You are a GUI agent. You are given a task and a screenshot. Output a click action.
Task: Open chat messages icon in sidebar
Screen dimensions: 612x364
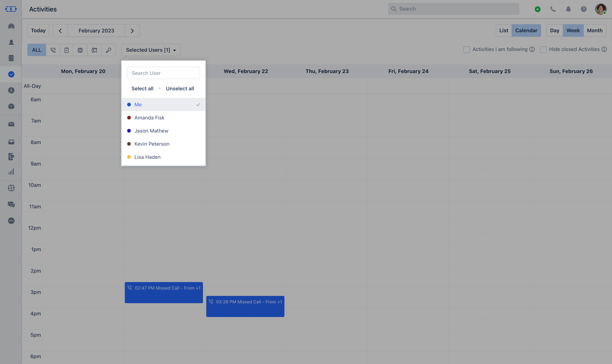tap(11, 204)
